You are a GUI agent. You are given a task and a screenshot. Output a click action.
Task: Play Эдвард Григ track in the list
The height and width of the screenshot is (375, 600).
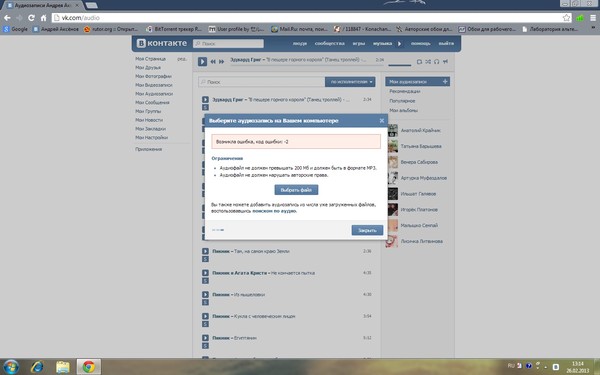[205, 99]
